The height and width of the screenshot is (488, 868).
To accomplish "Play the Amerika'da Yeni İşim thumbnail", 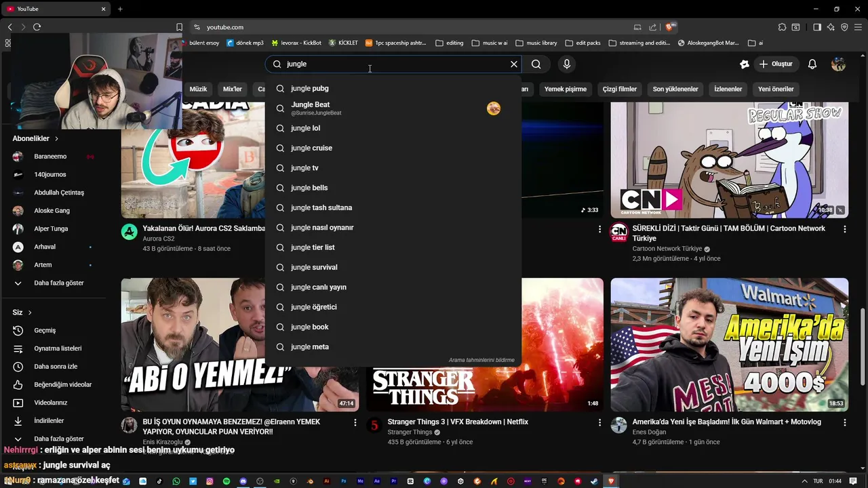I will click(730, 344).
